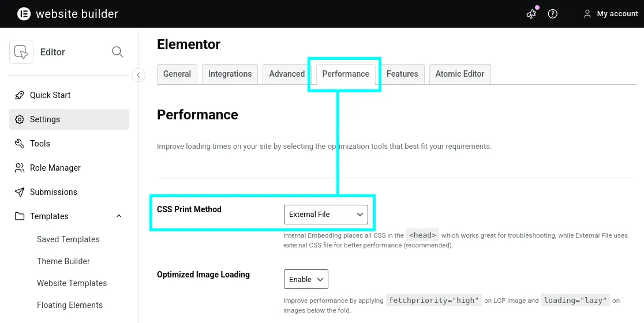Viewport: 644px width, 323px height.
Task: Open Theme Builder in sidebar
Action: 63,261
